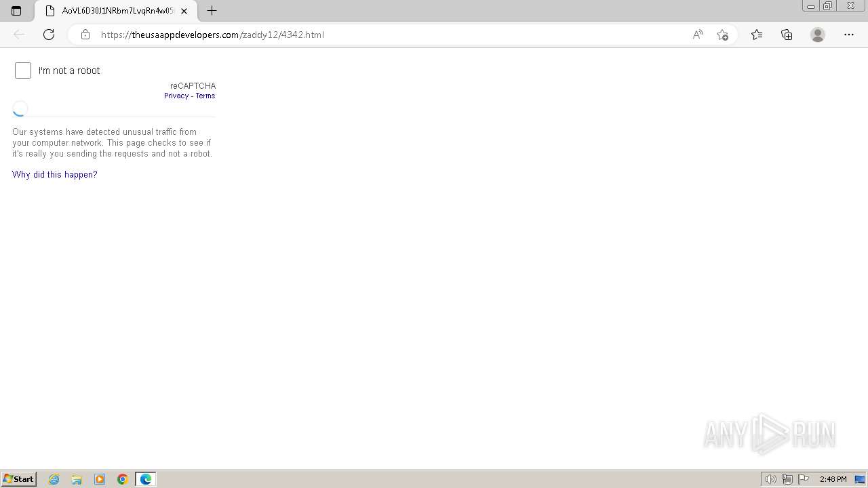Click the reCAPTCHA label text
868x488 pixels.
coord(193,86)
